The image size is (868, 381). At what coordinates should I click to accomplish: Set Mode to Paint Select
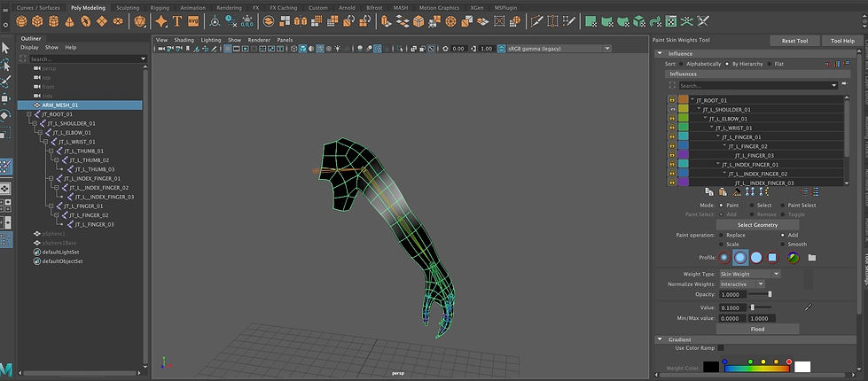[x=783, y=206]
